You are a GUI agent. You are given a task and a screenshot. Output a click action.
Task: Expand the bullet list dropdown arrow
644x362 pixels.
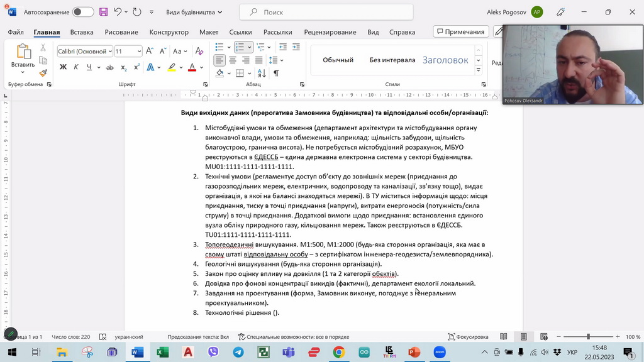(229, 47)
